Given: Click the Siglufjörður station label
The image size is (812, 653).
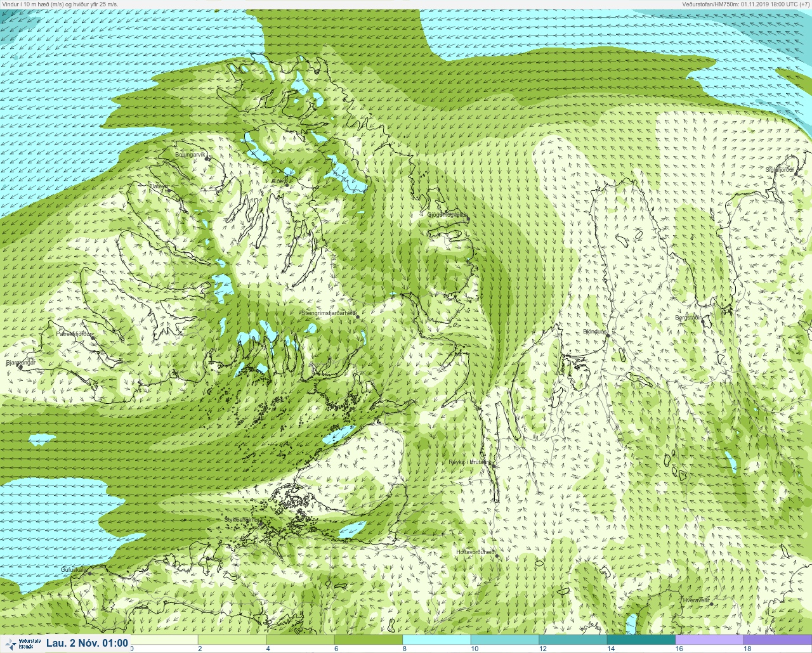Looking at the screenshot, I should click(780, 170).
